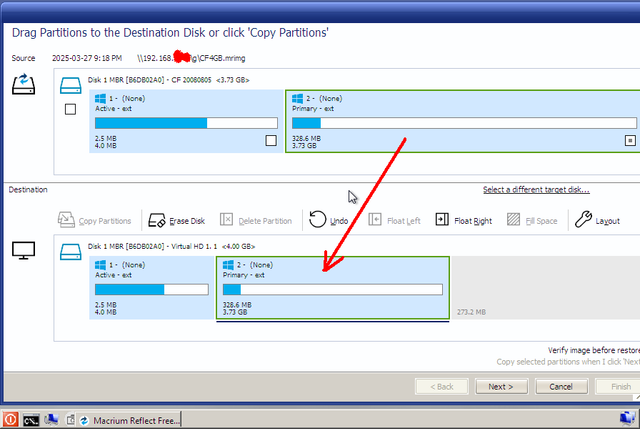Open the Layout wrench icon
Image resolution: width=640 pixels, height=429 pixels.
[x=583, y=219]
